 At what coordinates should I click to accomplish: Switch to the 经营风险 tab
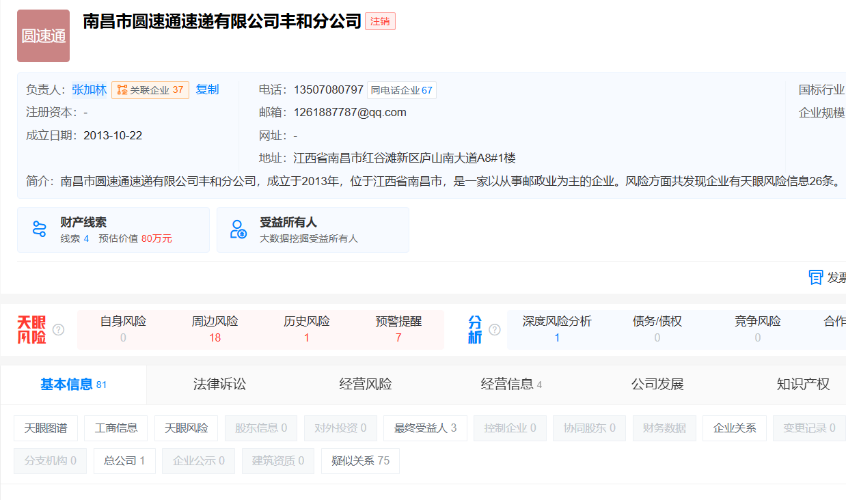pyautogui.click(x=365, y=385)
